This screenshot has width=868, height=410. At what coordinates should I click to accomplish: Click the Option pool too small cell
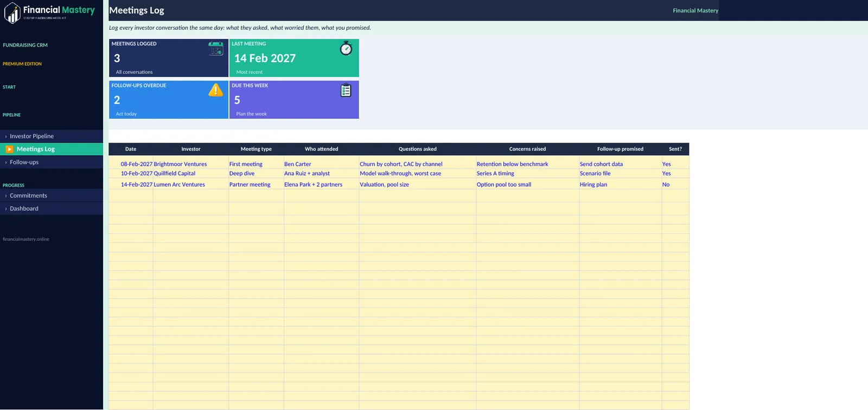[528, 184]
